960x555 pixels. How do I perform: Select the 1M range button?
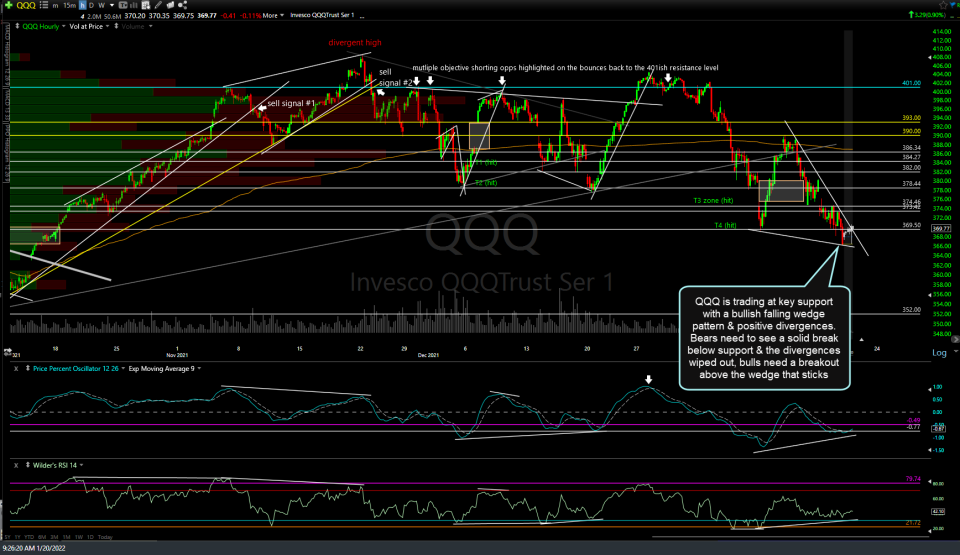pos(67,537)
